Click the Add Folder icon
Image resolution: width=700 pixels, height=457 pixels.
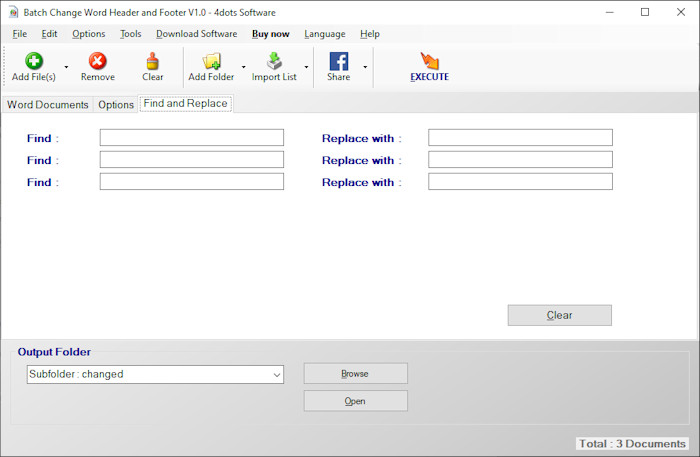point(211,61)
